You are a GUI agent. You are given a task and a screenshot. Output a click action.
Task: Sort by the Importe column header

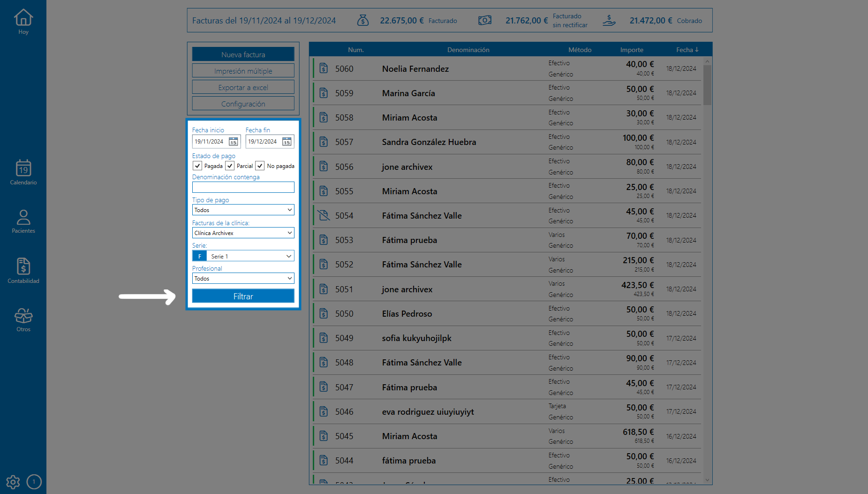pyautogui.click(x=632, y=50)
